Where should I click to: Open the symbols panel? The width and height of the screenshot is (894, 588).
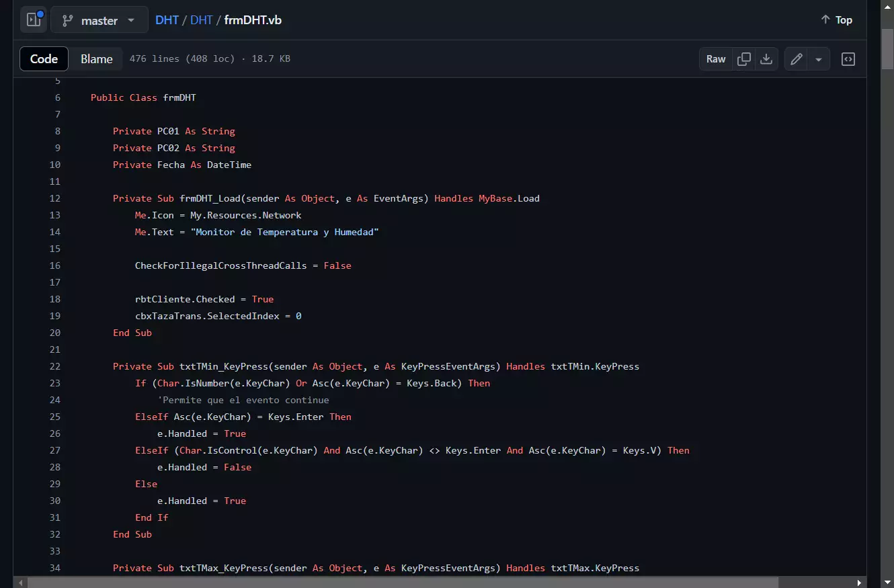[x=848, y=59]
